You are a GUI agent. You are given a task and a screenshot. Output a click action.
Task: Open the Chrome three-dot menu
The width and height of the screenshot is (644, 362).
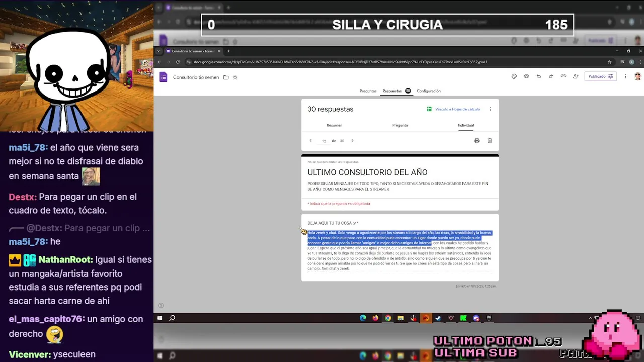point(640,62)
